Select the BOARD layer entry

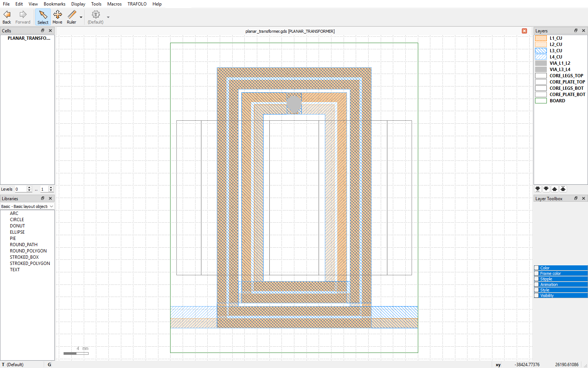(561, 101)
